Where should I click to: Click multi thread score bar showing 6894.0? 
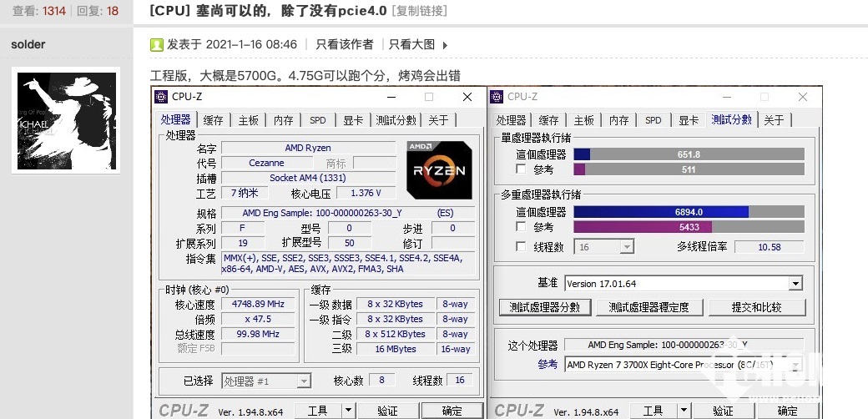tap(689, 212)
